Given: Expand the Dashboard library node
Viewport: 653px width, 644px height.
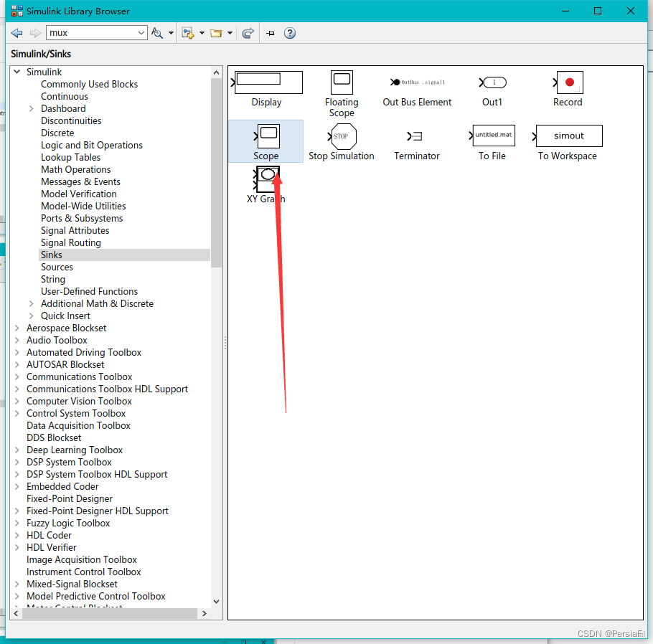Looking at the screenshot, I should tap(32, 109).
